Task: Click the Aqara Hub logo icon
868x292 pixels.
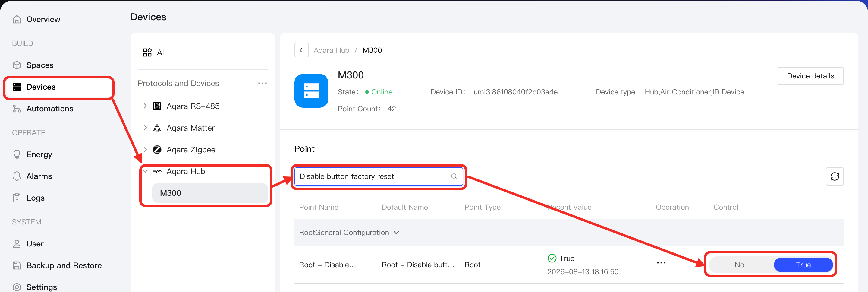Action: click(157, 171)
